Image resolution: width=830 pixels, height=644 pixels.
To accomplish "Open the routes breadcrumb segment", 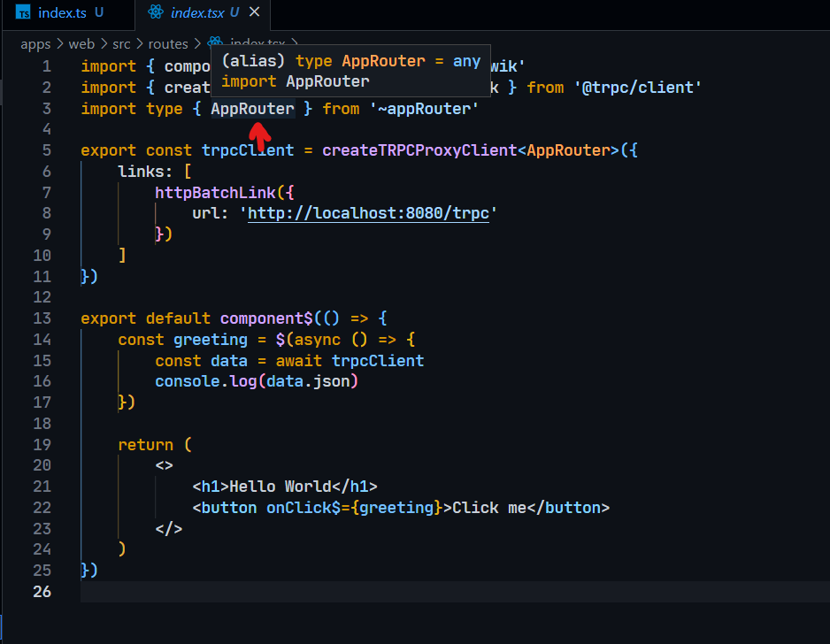I will [168, 44].
